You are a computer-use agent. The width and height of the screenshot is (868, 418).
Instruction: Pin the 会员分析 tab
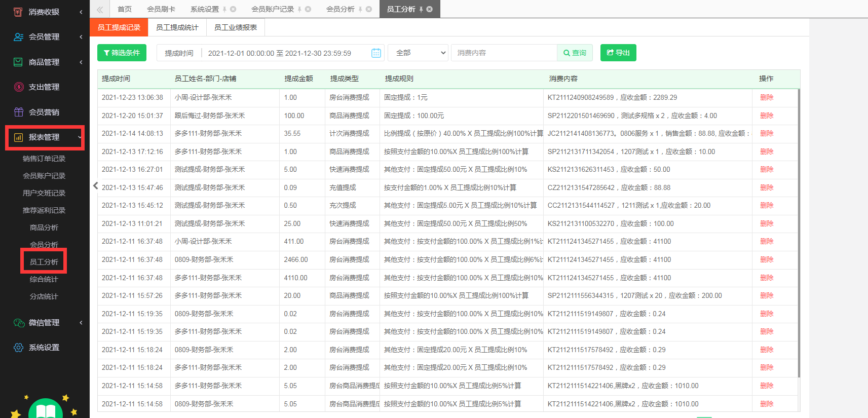tap(360, 9)
